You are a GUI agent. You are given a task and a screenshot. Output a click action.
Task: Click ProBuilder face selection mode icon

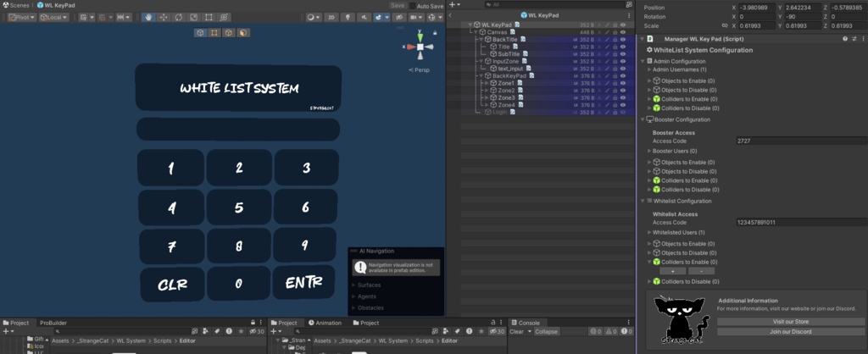tap(242, 33)
